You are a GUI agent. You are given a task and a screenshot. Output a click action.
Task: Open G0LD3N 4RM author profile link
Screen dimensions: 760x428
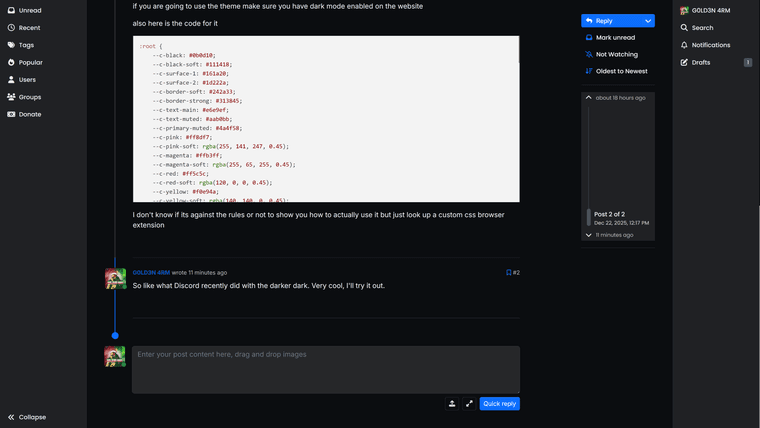pos(151,272)
